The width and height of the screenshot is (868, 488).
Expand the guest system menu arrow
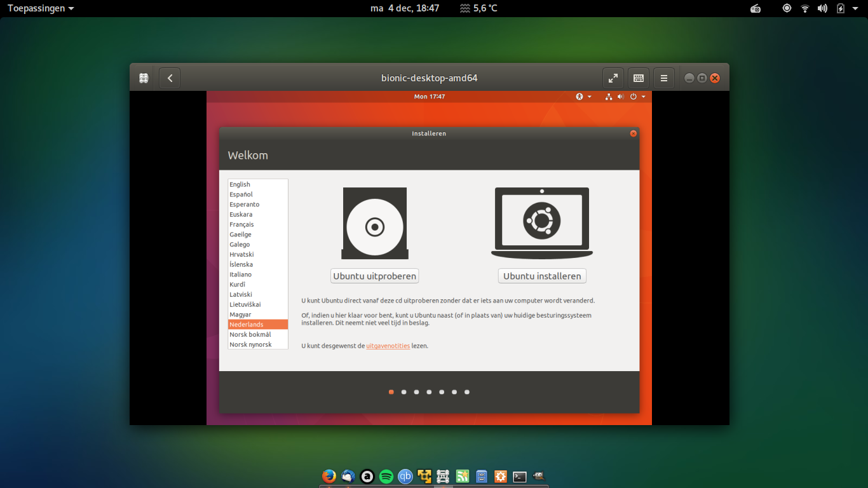(644, 97)
